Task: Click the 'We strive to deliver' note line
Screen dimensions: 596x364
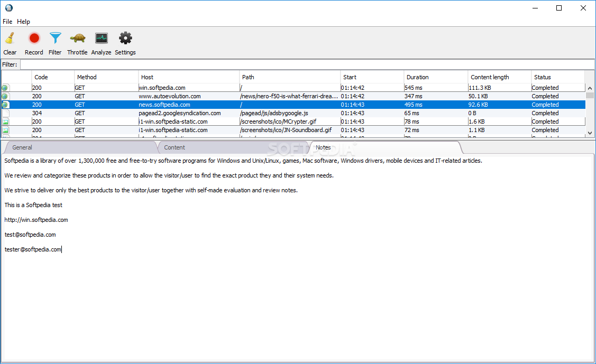Action: 151,190
